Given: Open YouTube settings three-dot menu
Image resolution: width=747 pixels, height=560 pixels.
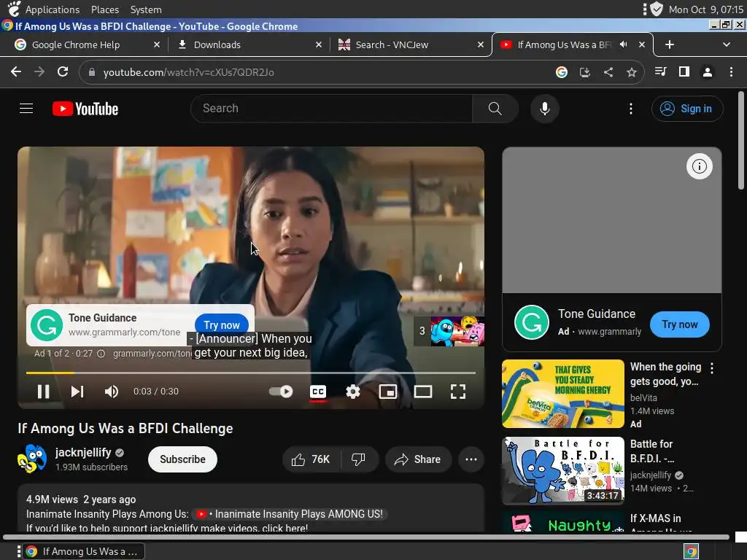Looking at the screenshot, I should [x=631, y=109].
